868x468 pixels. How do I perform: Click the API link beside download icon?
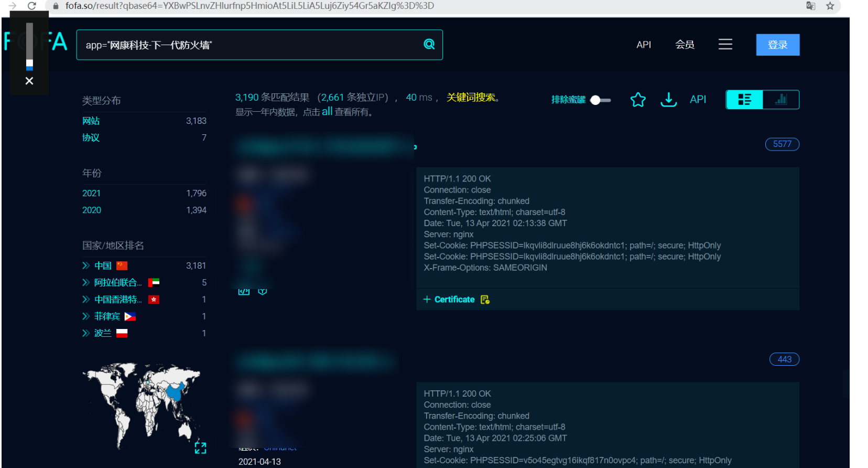(x=698, y=99)
